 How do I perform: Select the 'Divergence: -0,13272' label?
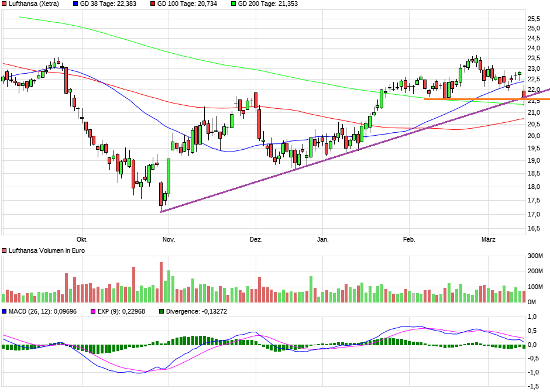pyautogui.click(x=197, y=311)
